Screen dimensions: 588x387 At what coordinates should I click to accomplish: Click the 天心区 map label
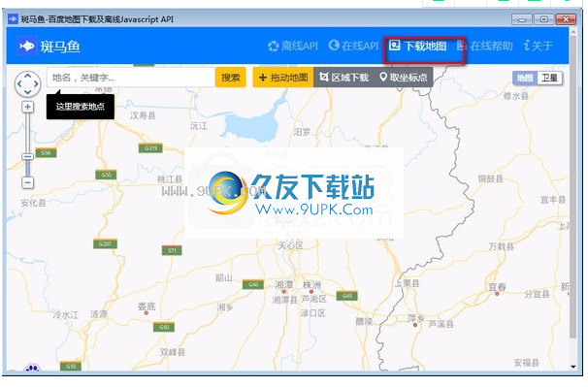tap(291, 245)
